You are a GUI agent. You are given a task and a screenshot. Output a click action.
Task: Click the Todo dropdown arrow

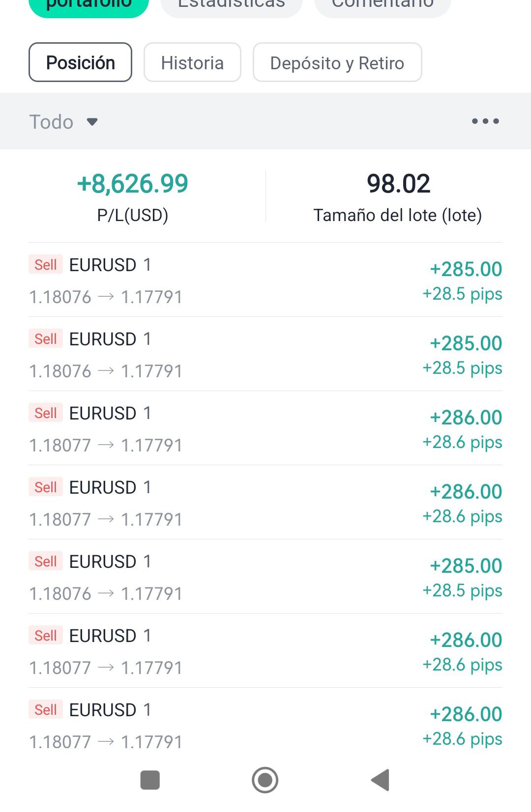coord(92,122)
